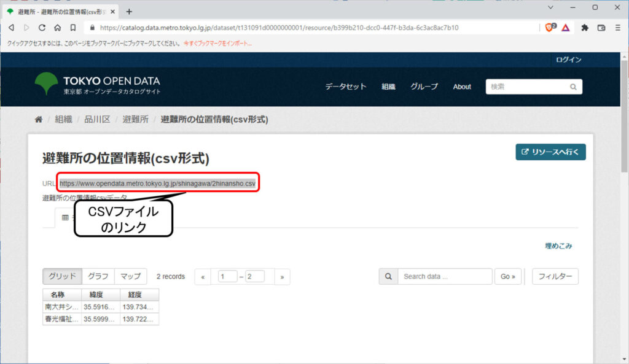Select the 春光福祉… name cell
This screenshot has height=364, width=629.
click(62, 319)
